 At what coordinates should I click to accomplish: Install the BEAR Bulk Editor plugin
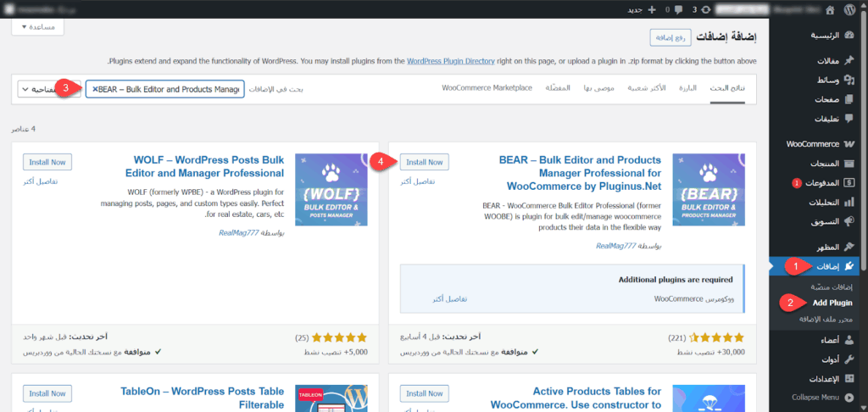(x=424, y=162)
